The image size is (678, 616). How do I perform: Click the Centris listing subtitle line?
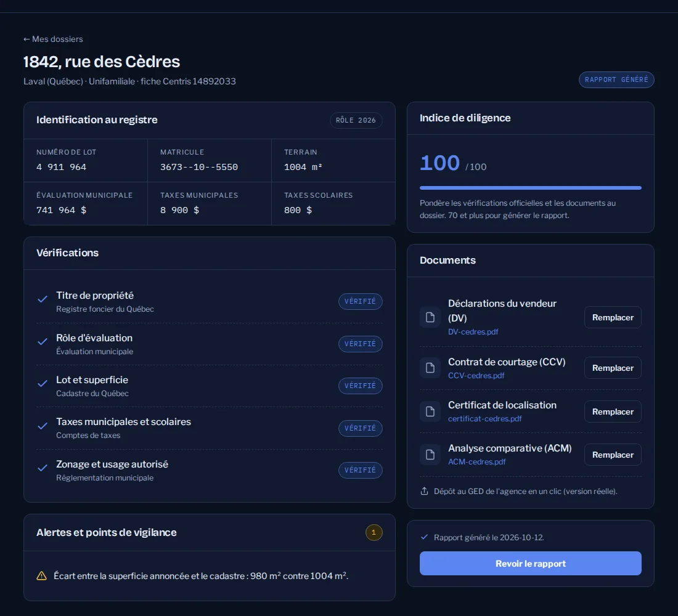coord(129,81)
